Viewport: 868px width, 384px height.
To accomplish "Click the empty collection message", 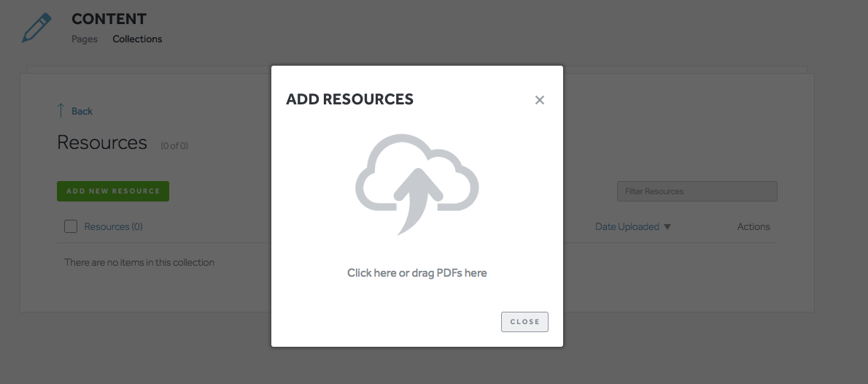I will 139,262.
